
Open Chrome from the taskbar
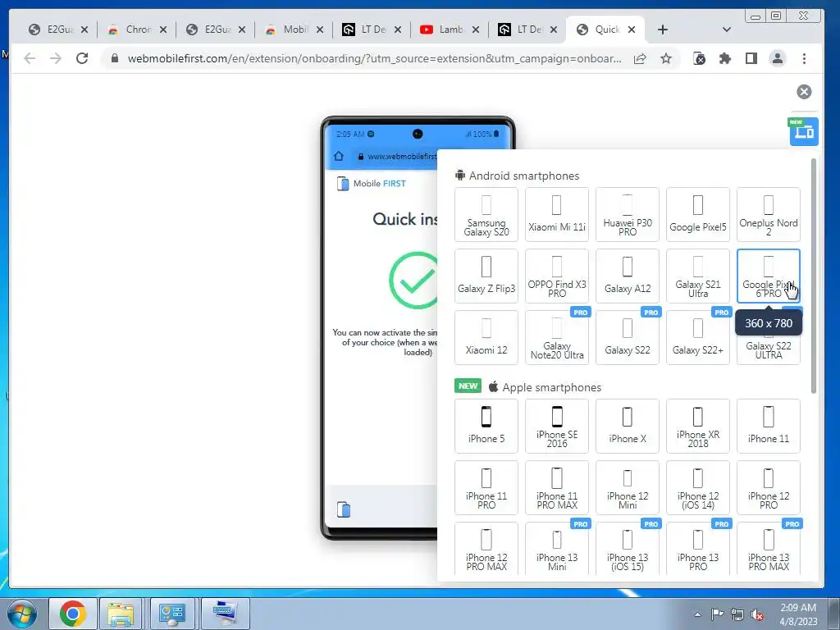pyautogui.click(x=73, y=614)
